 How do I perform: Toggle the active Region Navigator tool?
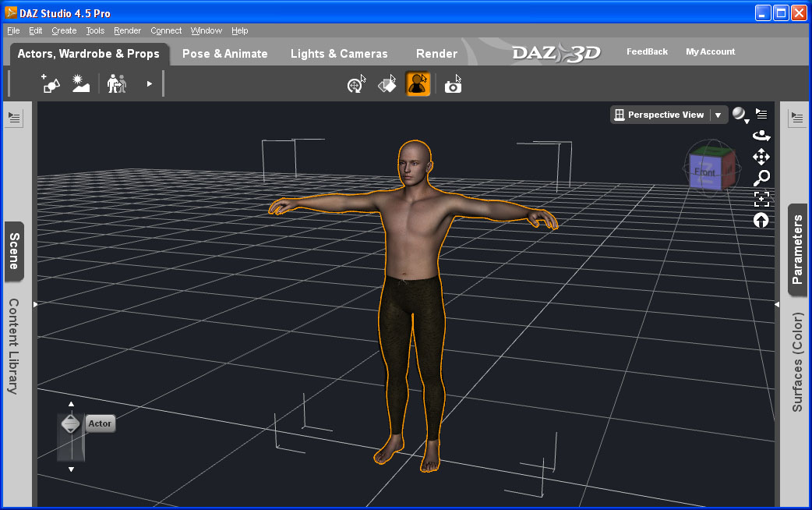click(418, 84)
